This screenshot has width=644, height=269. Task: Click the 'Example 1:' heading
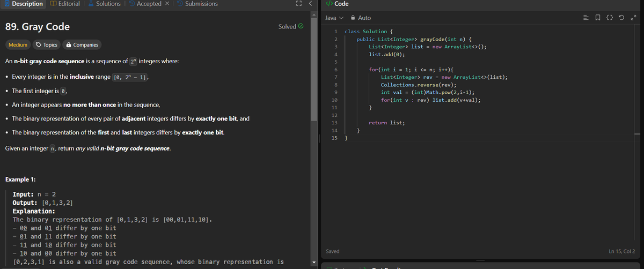(x=20, y=179)
